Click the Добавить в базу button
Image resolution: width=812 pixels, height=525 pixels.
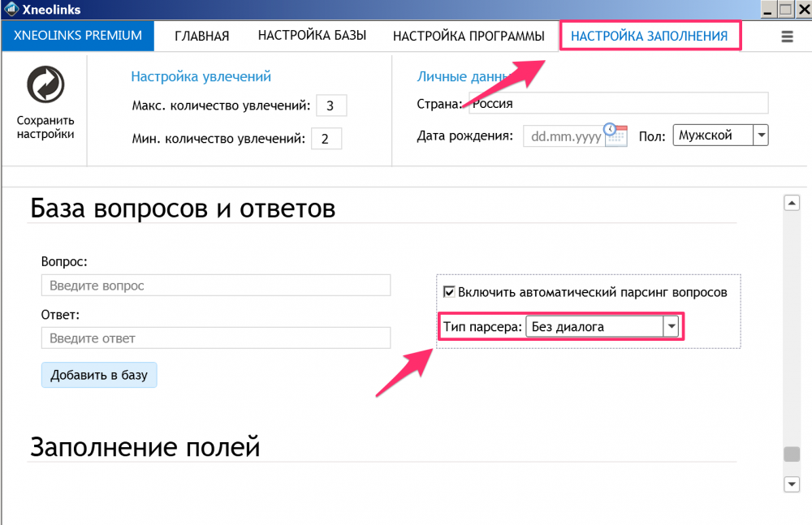coord(99,375)
